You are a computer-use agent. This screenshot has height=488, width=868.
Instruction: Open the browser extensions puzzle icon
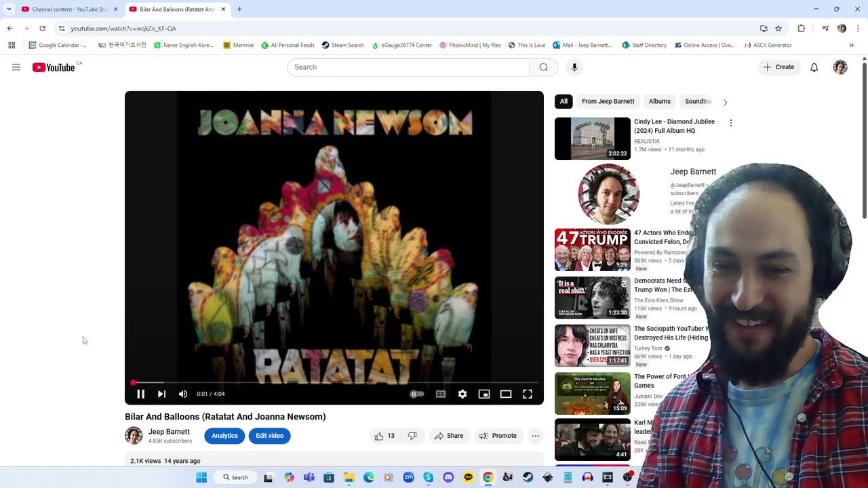coord(801,28)
